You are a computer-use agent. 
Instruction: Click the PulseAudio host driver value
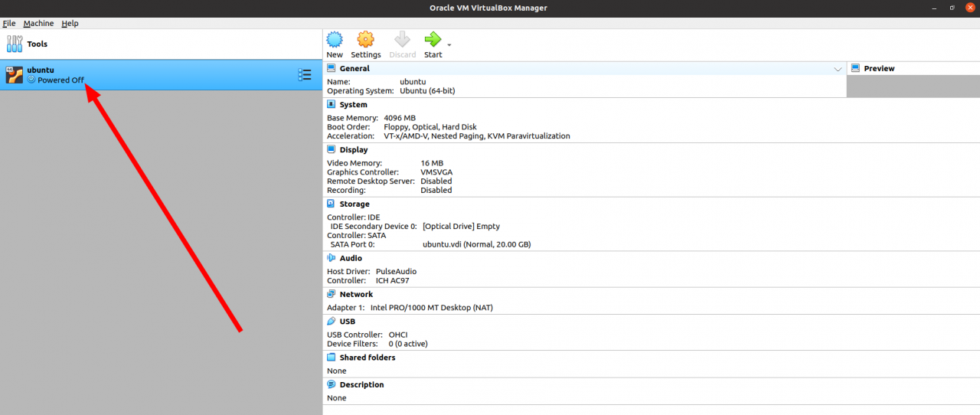tap(396, 272)
